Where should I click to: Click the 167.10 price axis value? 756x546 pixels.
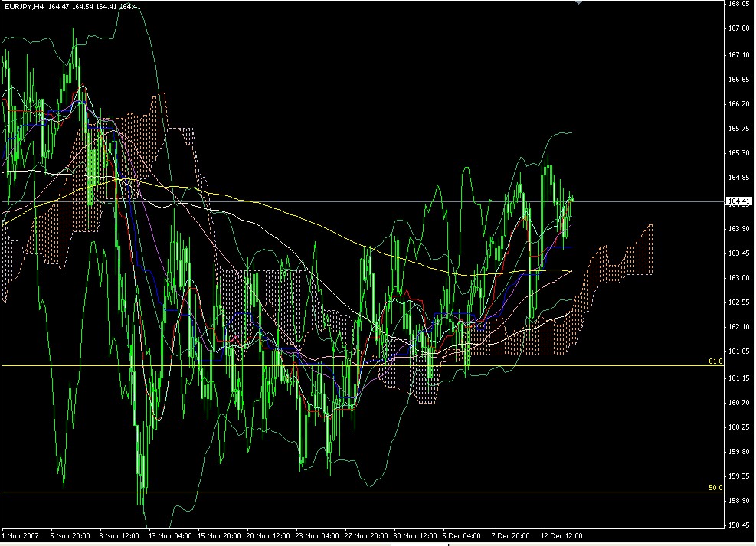click(738, 55)
